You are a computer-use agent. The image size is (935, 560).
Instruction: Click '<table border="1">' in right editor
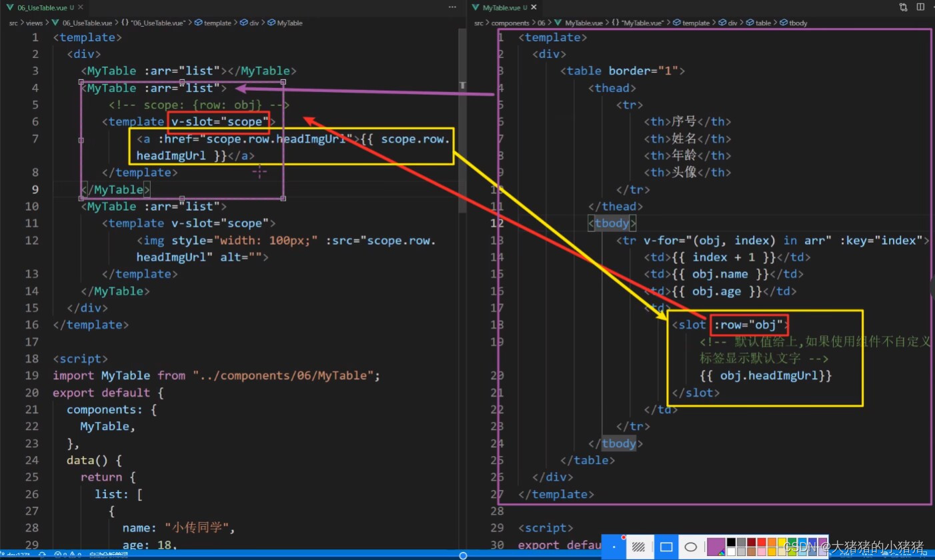point(623,71)
